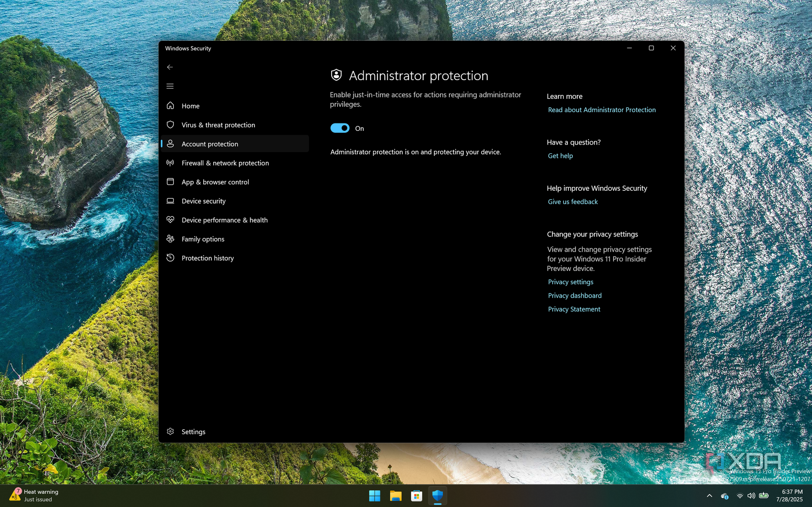Screen dimensions: 812x507
Task: Click the Family options people icon
Action: pyautogui.click(x=170, y=239)
